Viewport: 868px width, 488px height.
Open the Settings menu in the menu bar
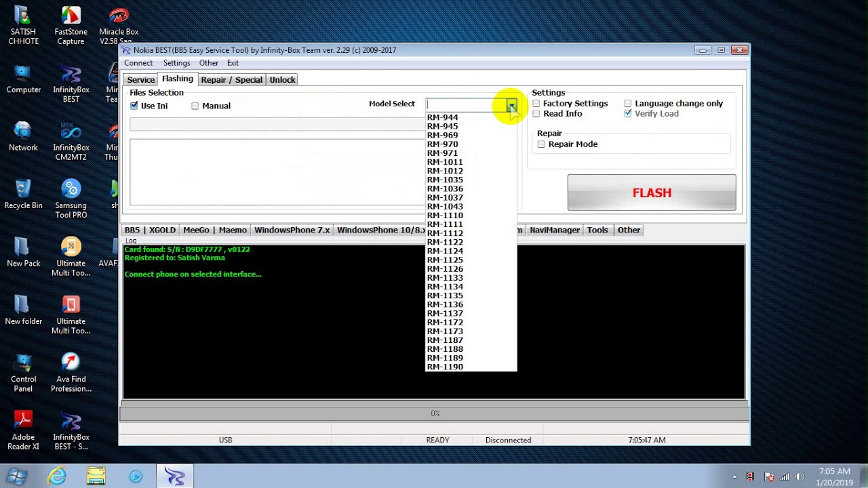coord(176,63)
